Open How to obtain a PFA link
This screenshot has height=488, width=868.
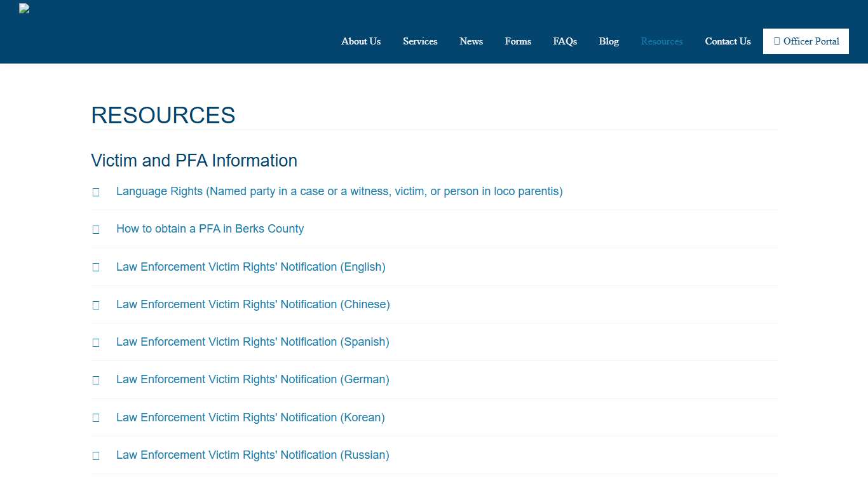210,229
